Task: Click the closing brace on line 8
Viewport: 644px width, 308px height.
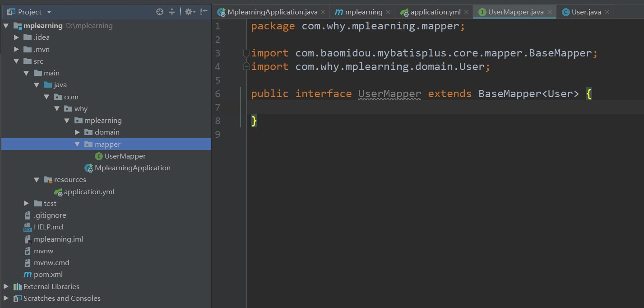Action: pyautogui.click(x=254, y=121)
